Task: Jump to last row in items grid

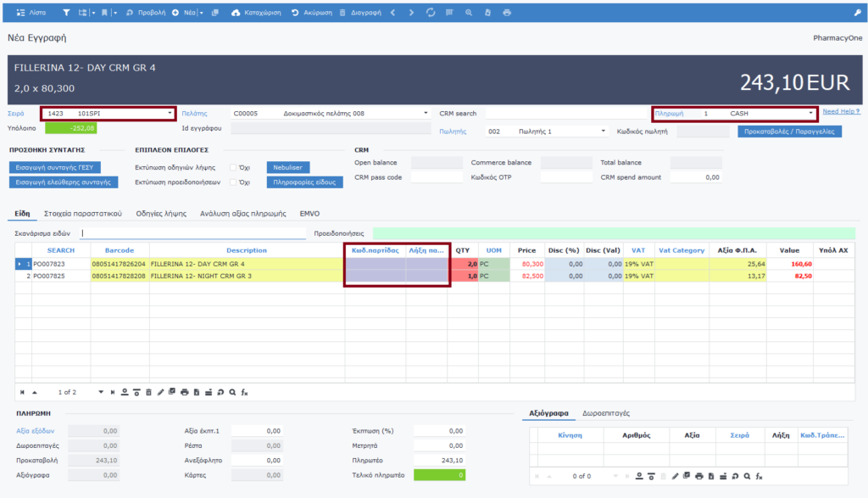Action: pyautogui.click(x=112, y=392)
